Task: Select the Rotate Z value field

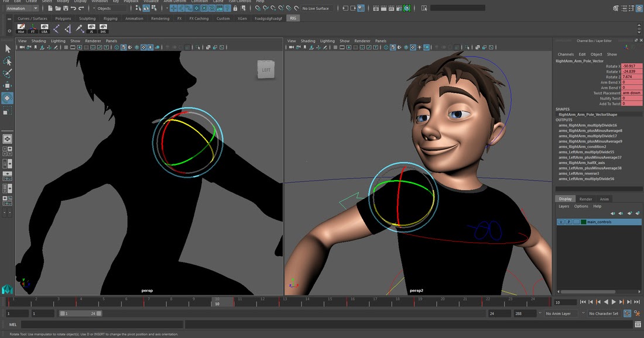Action: tap(632, 77)
